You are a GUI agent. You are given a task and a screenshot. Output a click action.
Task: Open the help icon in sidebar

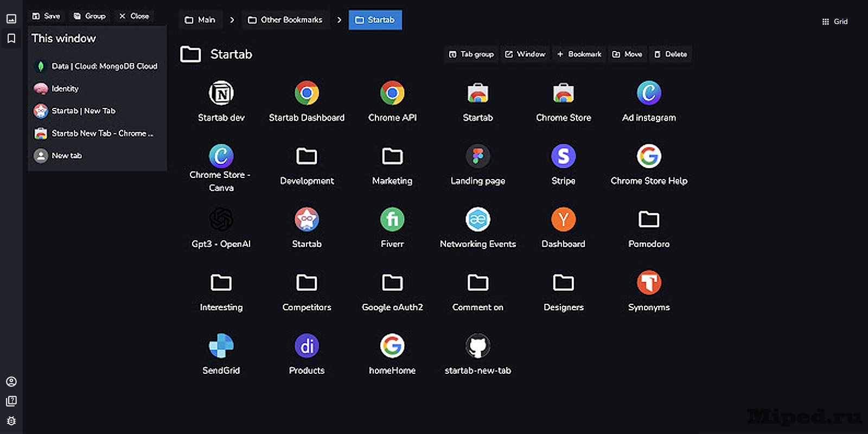tap(11, 401)
